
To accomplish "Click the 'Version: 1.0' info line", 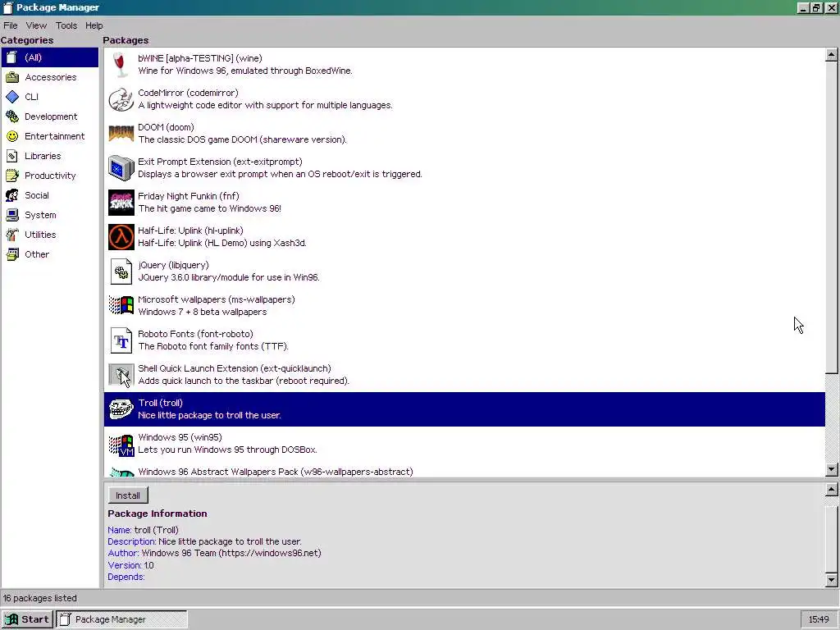I will click(x=130, y=565).
